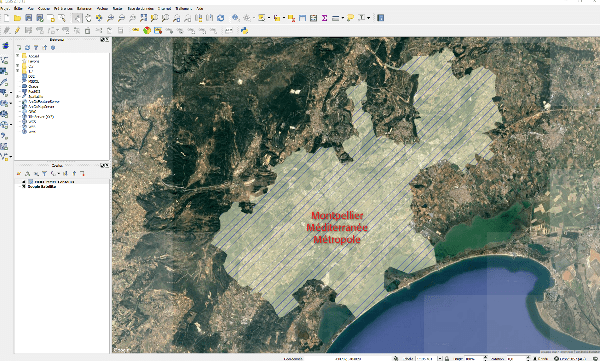Open the Measure tool dropdown arrow

342,18
